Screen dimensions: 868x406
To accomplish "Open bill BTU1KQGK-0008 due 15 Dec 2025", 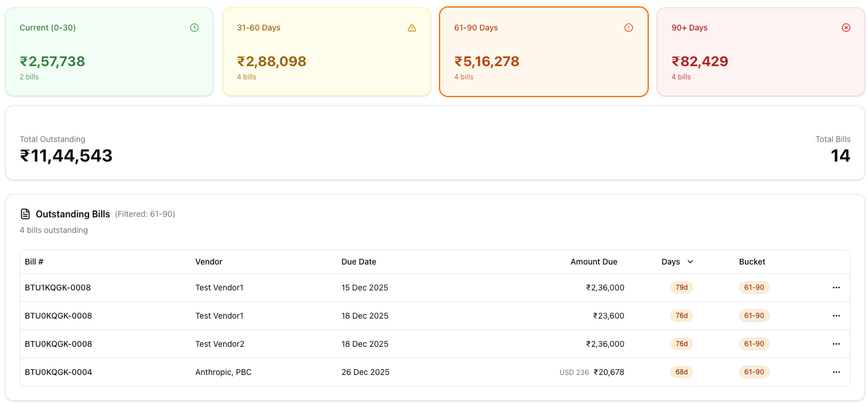I will tap(58, 288).
